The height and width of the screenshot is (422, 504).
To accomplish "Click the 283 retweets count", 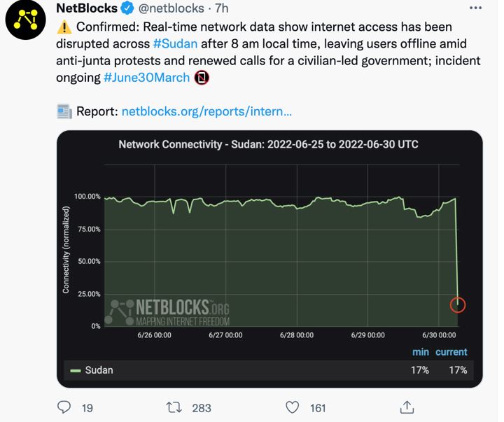I will [201, 407].
